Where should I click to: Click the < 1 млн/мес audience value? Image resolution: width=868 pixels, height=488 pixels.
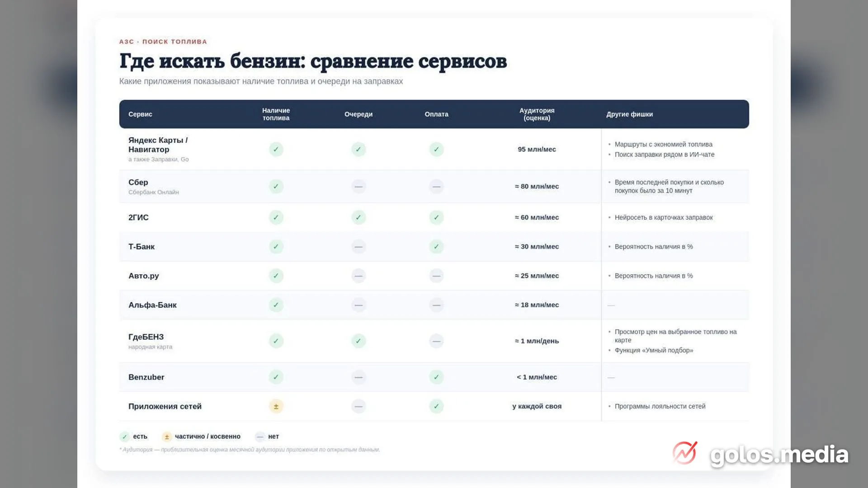click(x=537, y=377)
